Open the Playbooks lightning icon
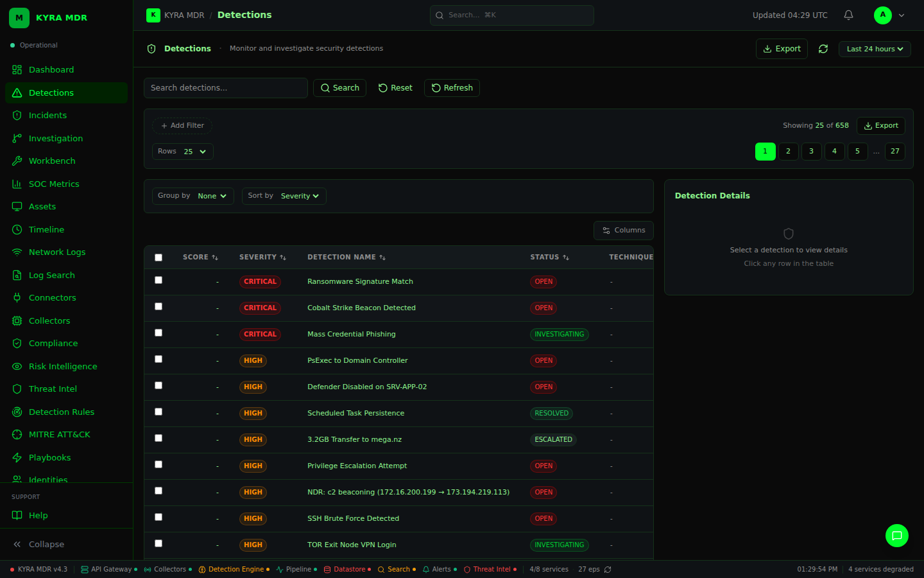924x578 pixels. click(x=17, y=457)
